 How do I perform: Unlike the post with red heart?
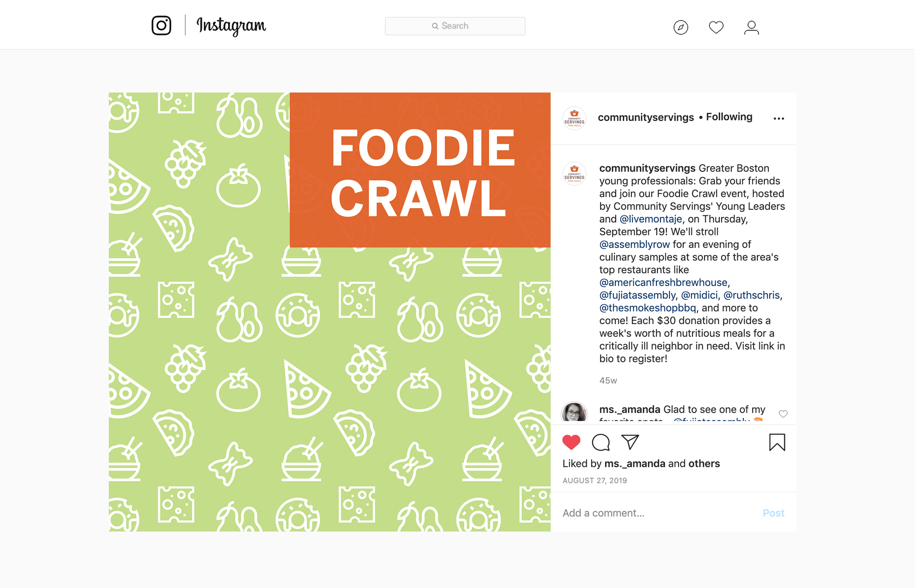coord(571,442)
